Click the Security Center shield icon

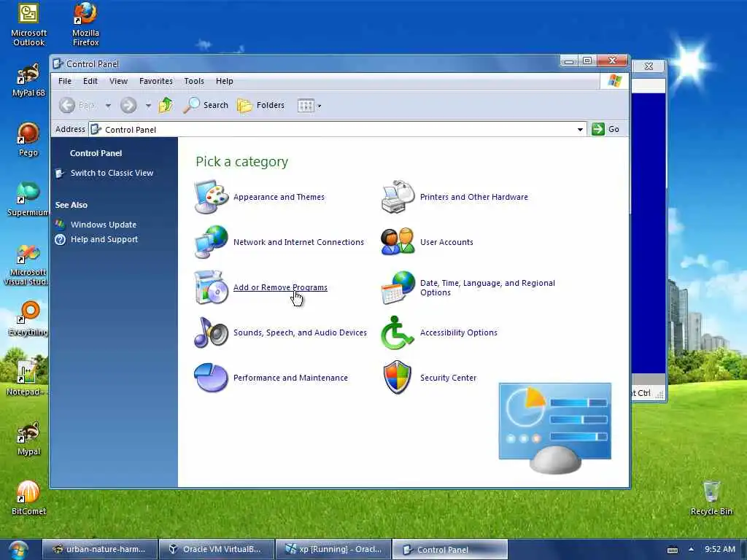point(398,378)
